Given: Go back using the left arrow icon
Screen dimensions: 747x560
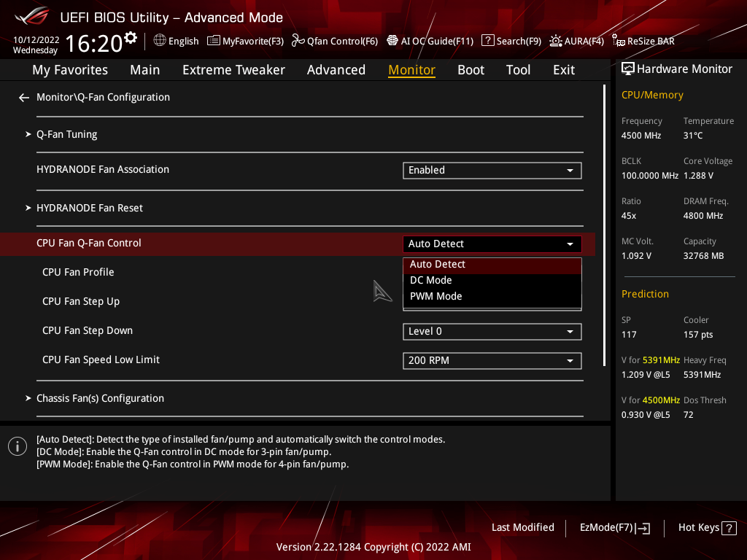Looking at the screenshot, I should [x=24, y=98].
